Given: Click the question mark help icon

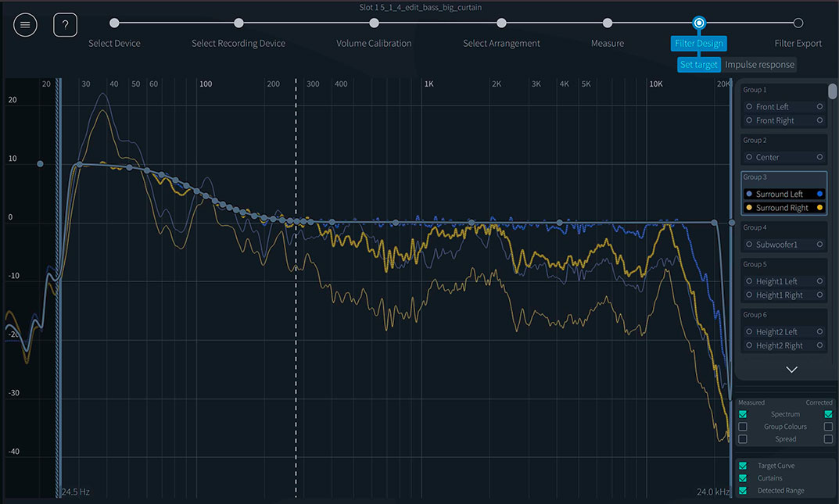Looking at the screenshot, I should pos(65,25).
